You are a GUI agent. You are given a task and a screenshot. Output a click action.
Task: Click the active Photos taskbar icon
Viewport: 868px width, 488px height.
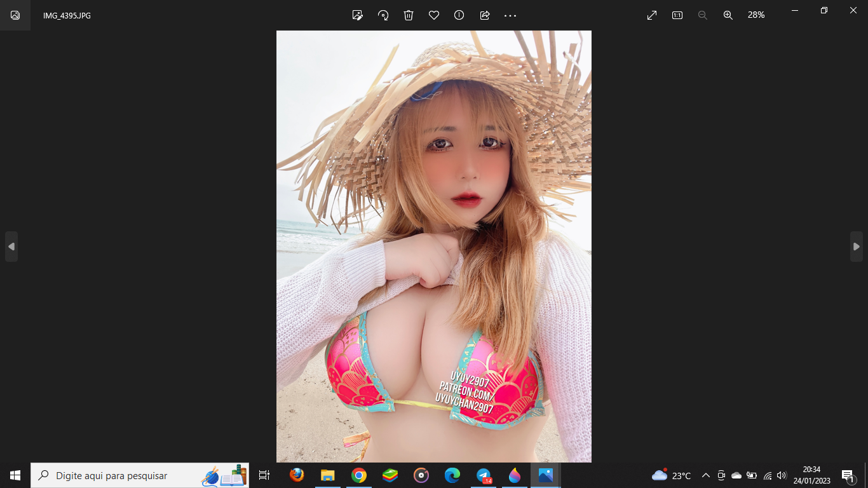[546, 475]
